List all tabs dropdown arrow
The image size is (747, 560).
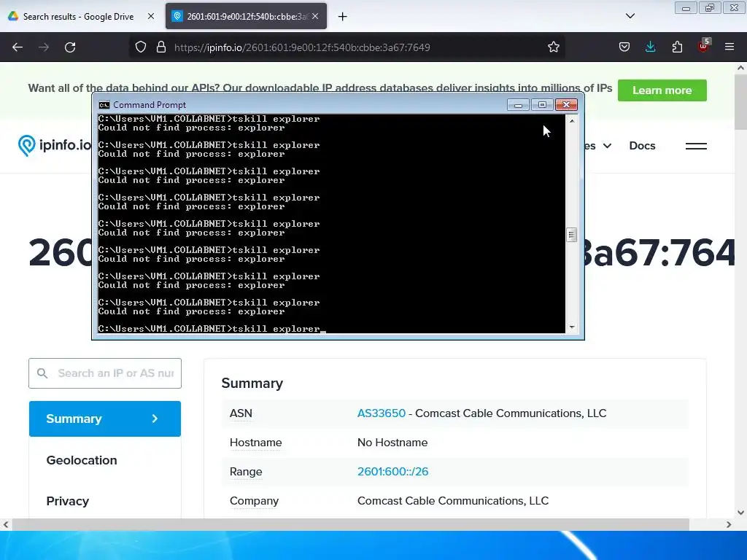pyautogui.click(x=630, y=16)
